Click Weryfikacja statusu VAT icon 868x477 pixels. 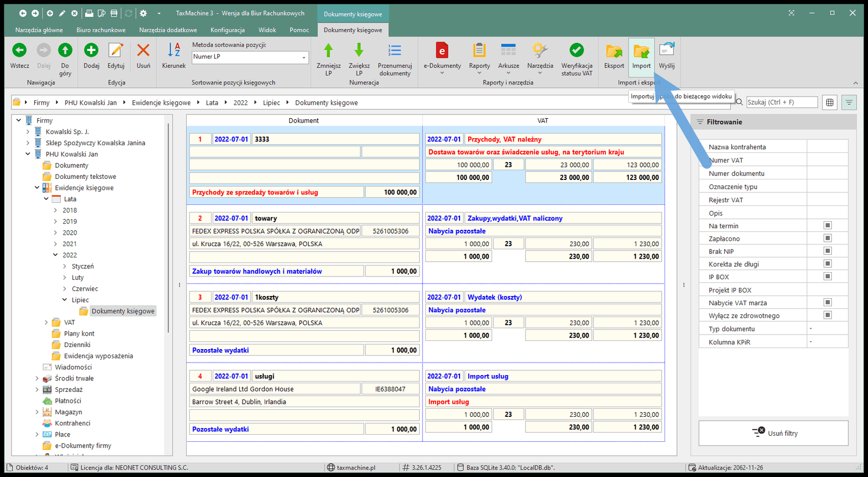(577, 51)
